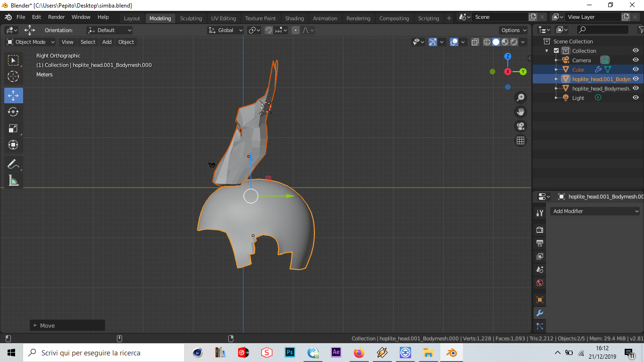Click the X axis view gizmo

tap(508, 72)
